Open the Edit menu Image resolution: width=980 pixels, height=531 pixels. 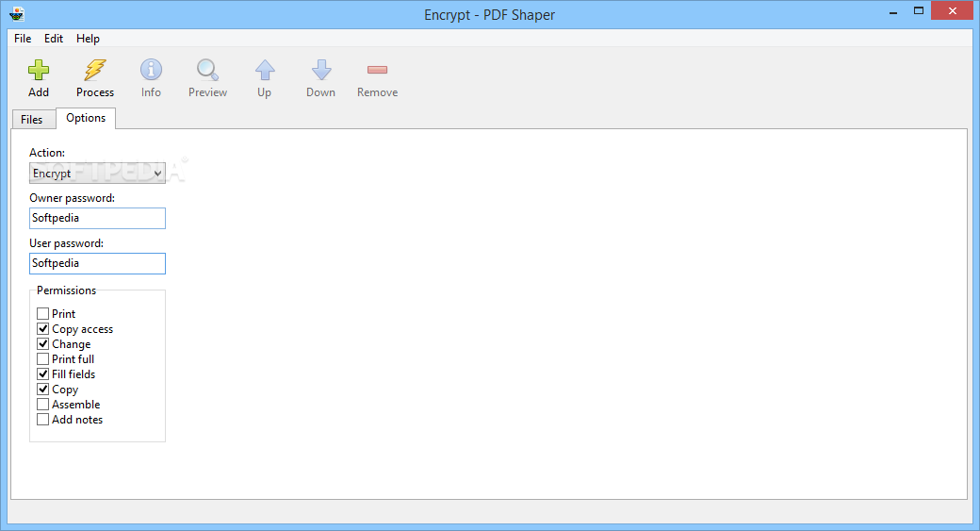point(54,38)
